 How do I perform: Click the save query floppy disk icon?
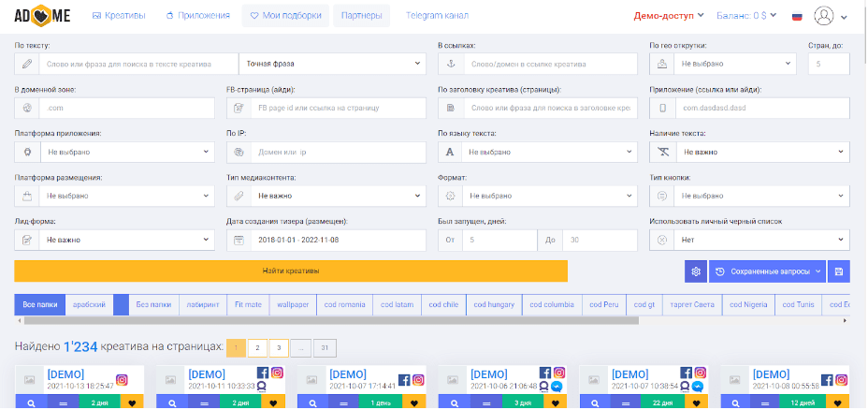click(x=839, y=271)
